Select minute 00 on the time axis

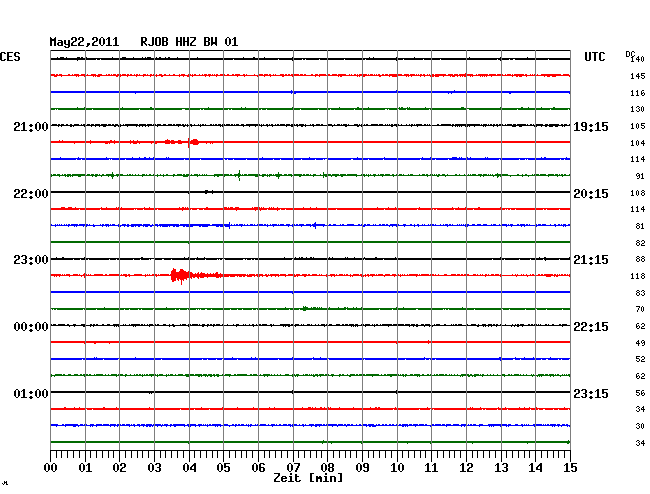pyautogui.click(x=51, y=468)
